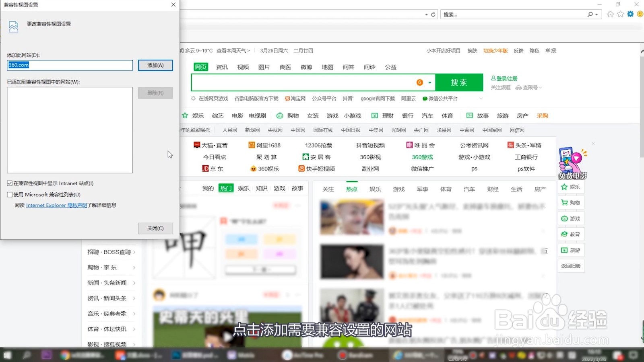Open the Internet Explorer 隐私声明 link
The width and height of the screenshot is (644, 362).
(x=56, y=205)
